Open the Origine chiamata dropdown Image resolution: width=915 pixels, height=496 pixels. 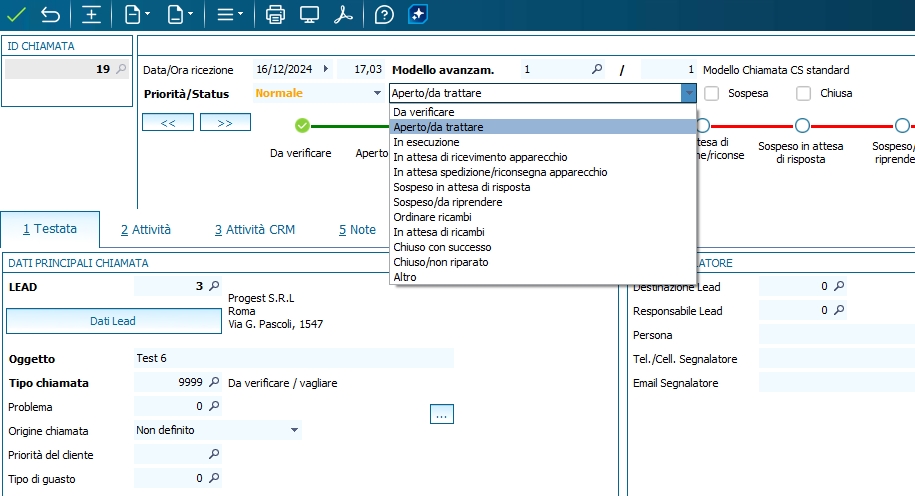tap(294, 430)
